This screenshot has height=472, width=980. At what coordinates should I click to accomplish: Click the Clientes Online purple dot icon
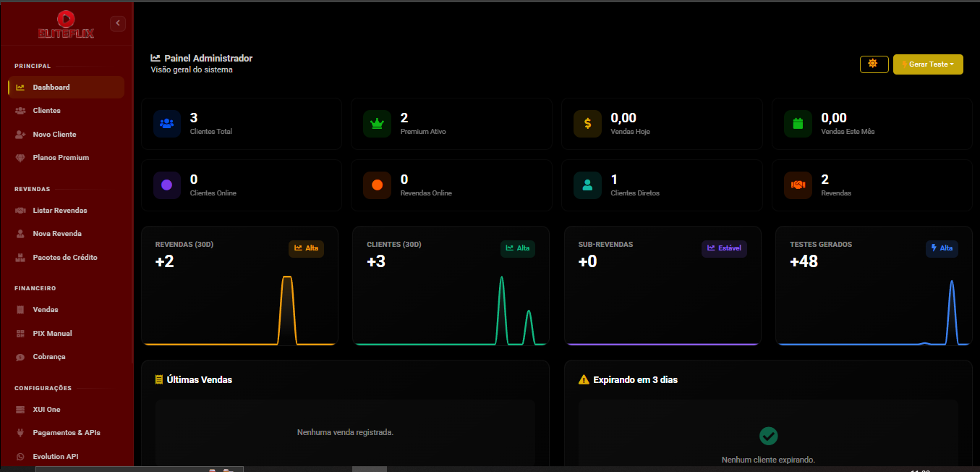click(166, 185)
